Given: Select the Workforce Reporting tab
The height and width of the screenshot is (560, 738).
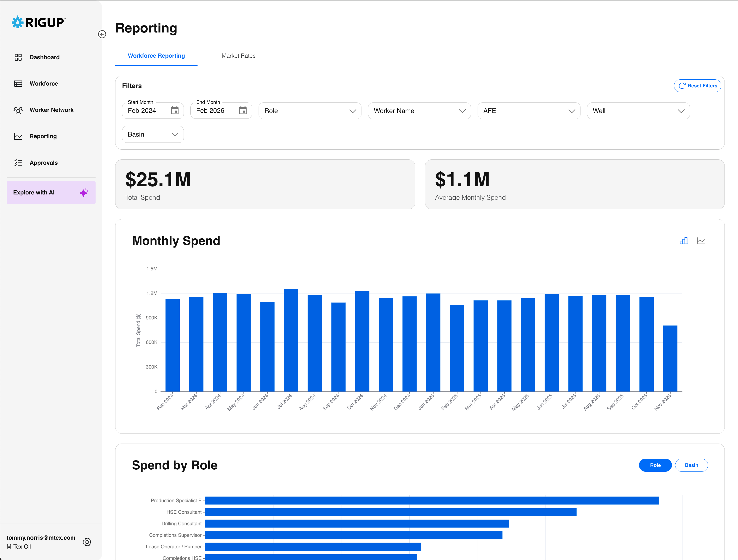Looking at the screenshot, I should (x=156, y=56).
